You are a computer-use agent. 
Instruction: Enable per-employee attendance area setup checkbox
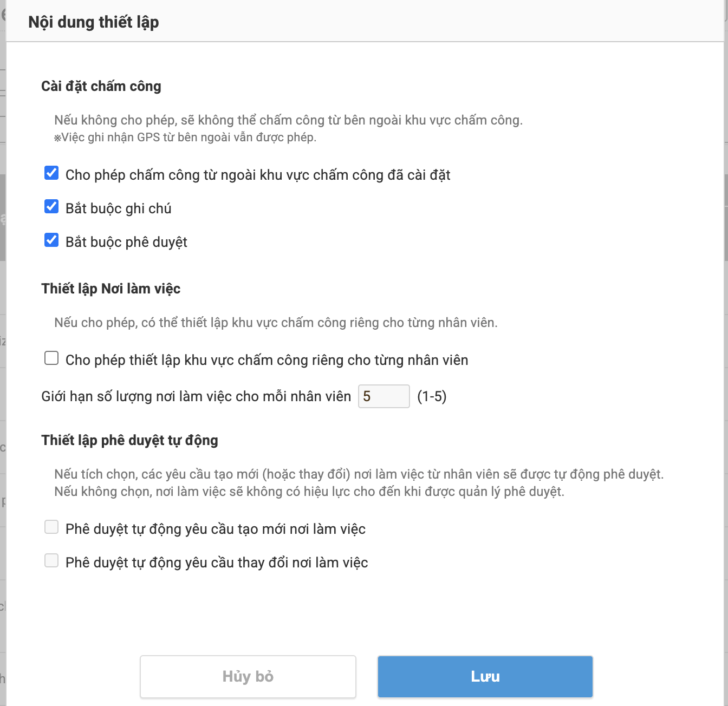pyautogui.click(x=51, y=358)
